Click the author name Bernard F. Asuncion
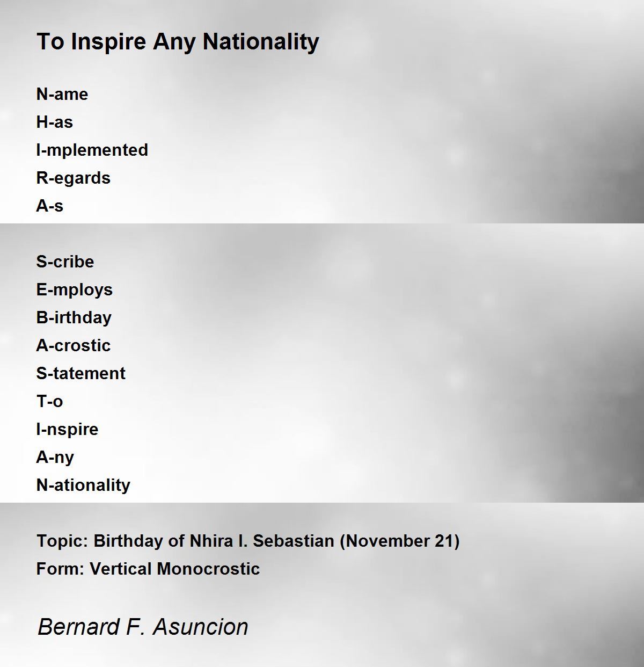644x667 pixels. click(x=143, y=627)
